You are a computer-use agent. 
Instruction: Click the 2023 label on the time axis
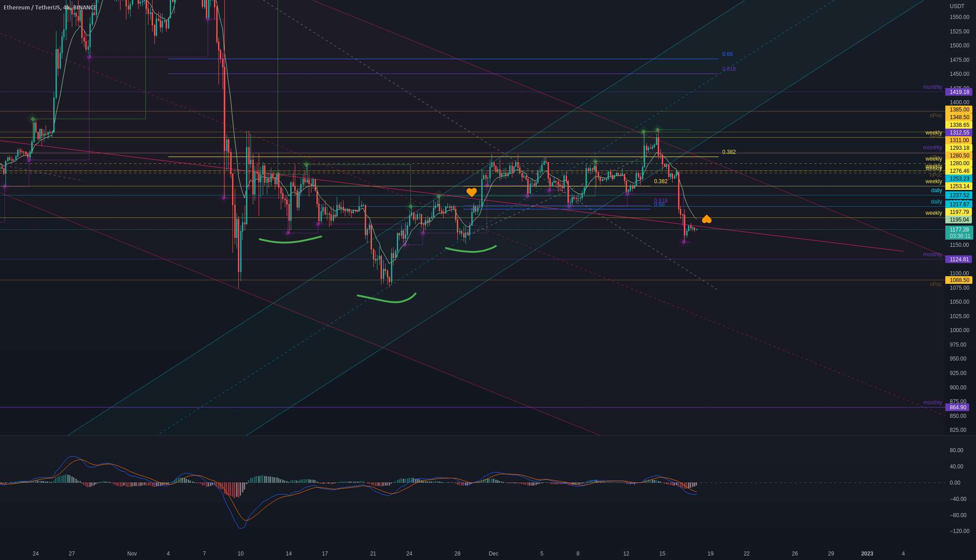click(867, 554)
